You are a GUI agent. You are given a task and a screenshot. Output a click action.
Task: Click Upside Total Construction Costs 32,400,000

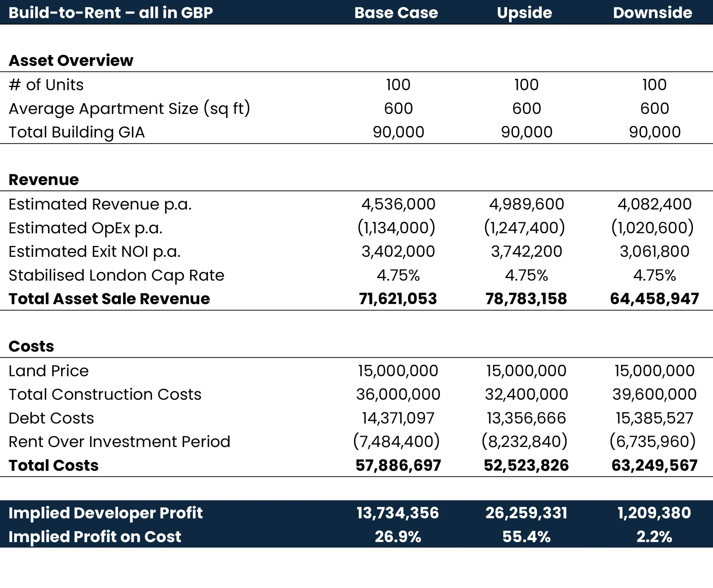click(x=526, y=394)
